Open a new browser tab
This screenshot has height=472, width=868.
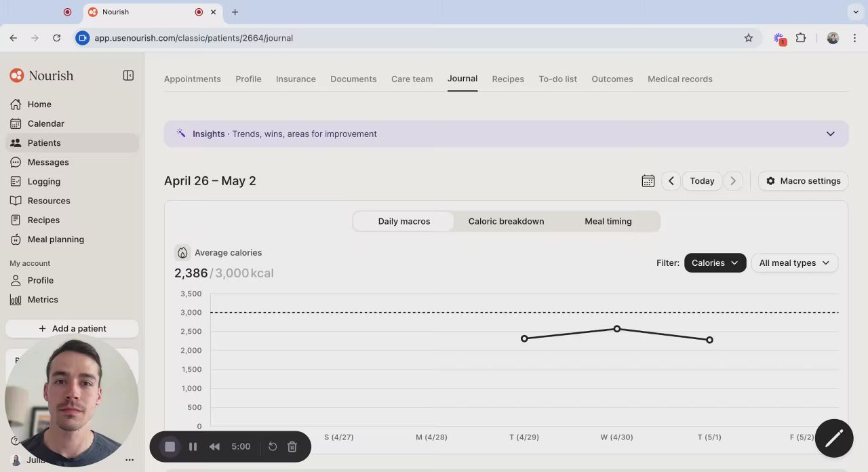tap(235, 12)
